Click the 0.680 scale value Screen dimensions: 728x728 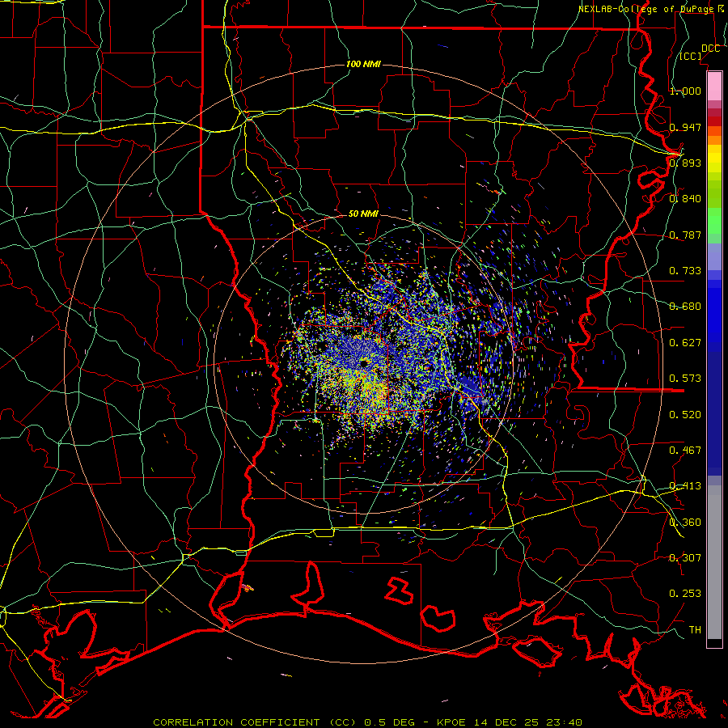[685, 306]
